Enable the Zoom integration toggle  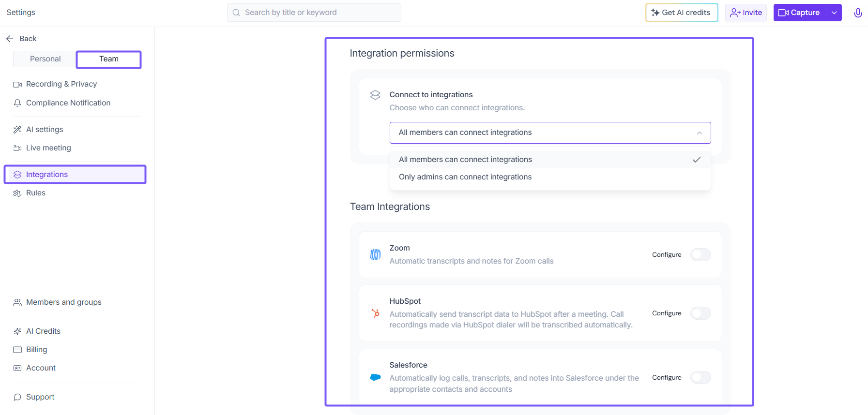(x=700, y=254)
